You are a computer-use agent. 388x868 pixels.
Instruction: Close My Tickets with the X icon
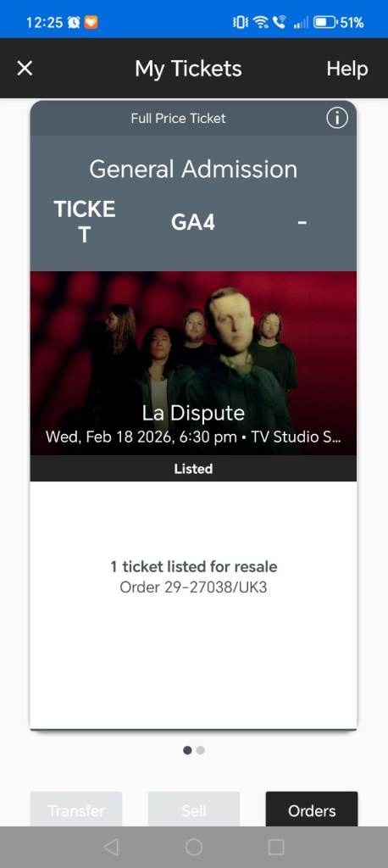(x=25, y=69)
